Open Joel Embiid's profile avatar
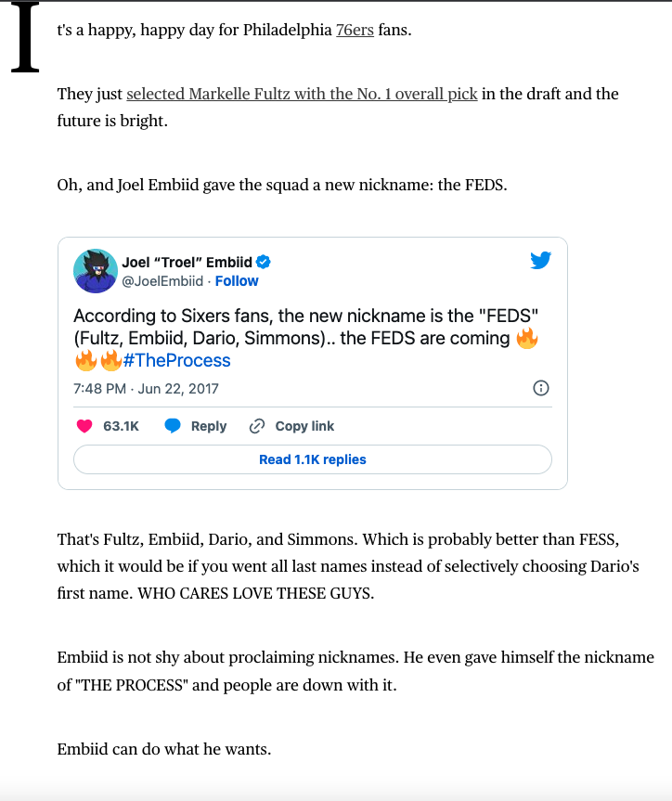This screenshot has height=801, width=672. (x=94, y=270)
